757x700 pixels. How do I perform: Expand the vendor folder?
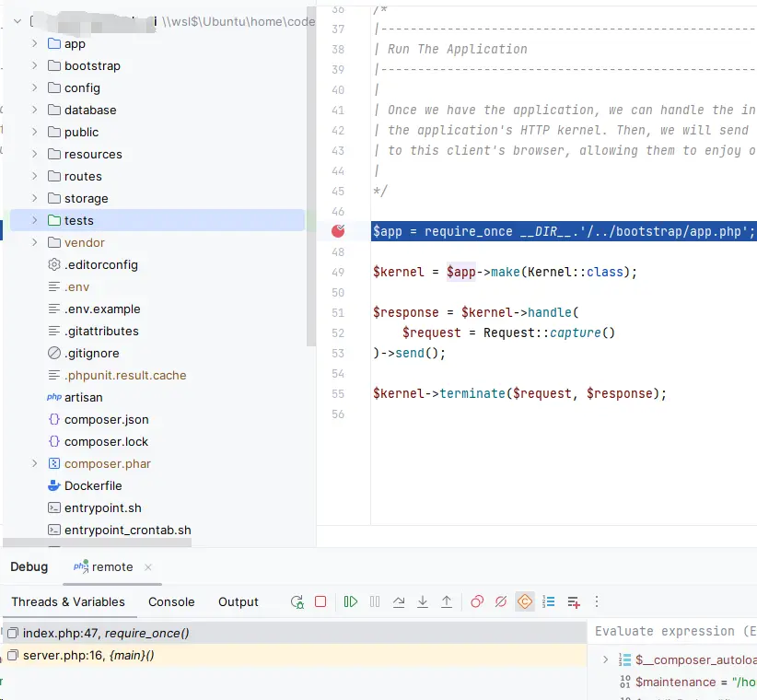point(35,243)
